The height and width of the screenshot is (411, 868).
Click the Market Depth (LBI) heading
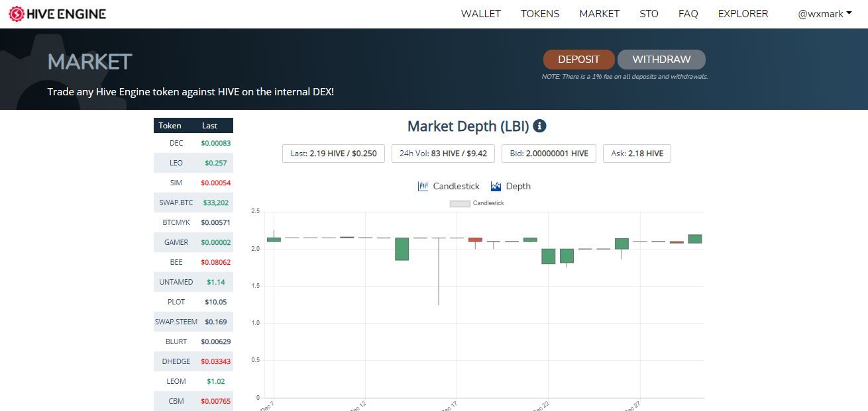[468, 126]
